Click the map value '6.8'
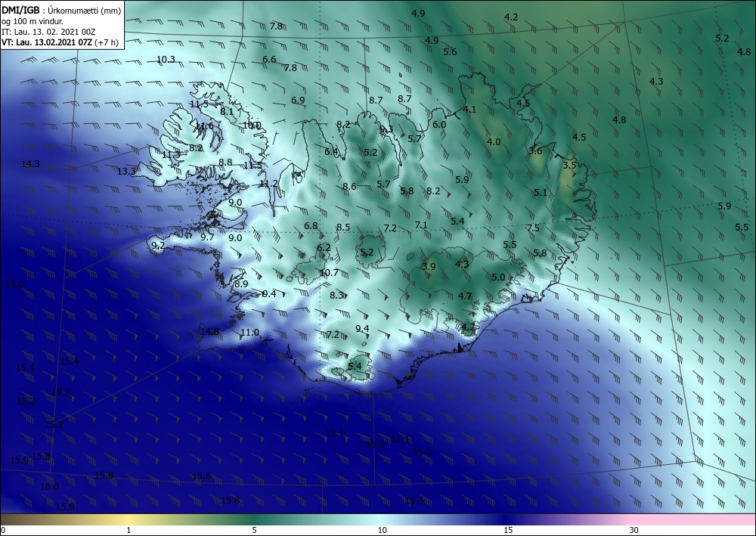Image resolution: width=756 pixels, height=536 pixels. click(311, 225)
